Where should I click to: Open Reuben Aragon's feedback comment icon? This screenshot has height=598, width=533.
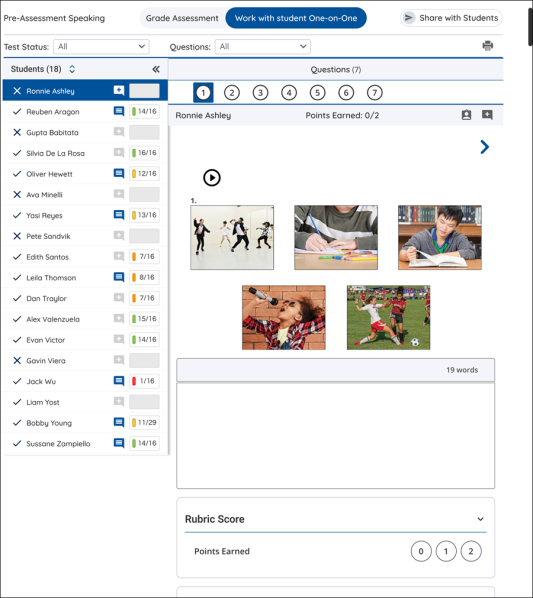(119, 111)
